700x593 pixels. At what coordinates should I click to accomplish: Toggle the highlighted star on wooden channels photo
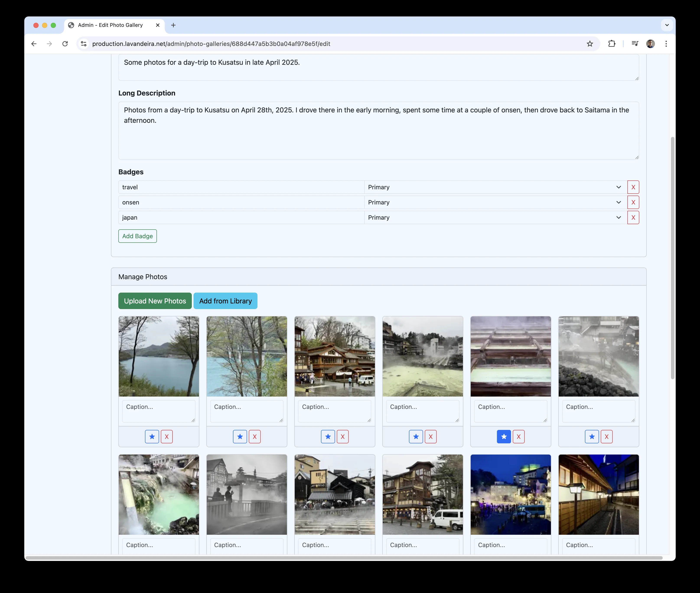click(x=504, y=437)
